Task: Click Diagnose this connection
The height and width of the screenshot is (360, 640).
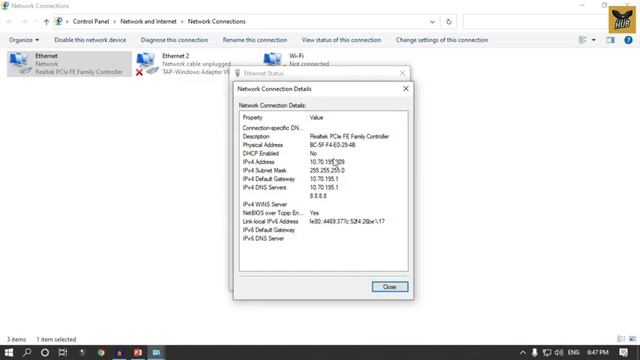Action: click(x=174, y=40)
